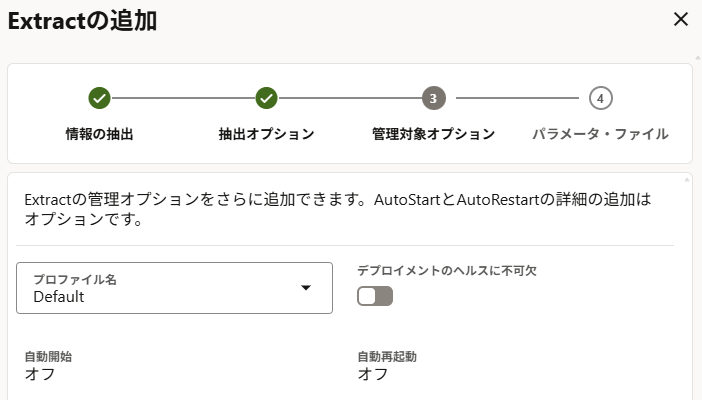This screenshot has height=400, width=702.
Task: Go back to the 情報の抽出 step label
Action: [99, 133]
